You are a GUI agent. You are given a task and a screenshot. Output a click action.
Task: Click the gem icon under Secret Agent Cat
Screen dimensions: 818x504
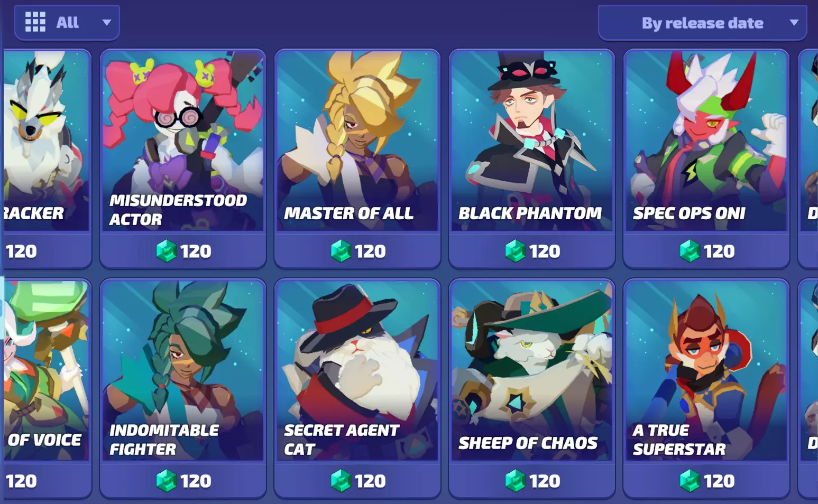pos(341,481)
